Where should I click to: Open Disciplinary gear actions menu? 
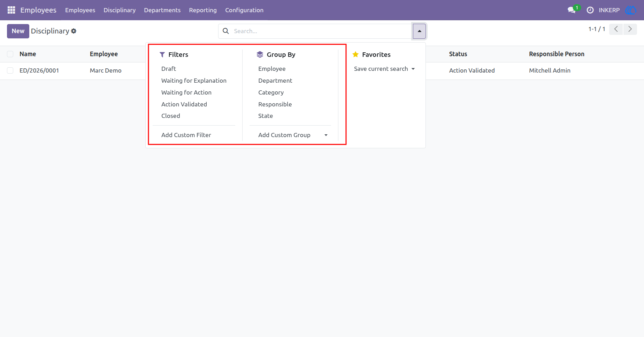[74, 31]
